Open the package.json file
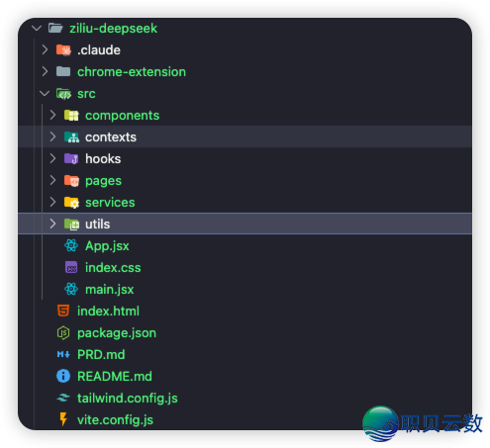490x448 pixels. (x=117, y=333)
